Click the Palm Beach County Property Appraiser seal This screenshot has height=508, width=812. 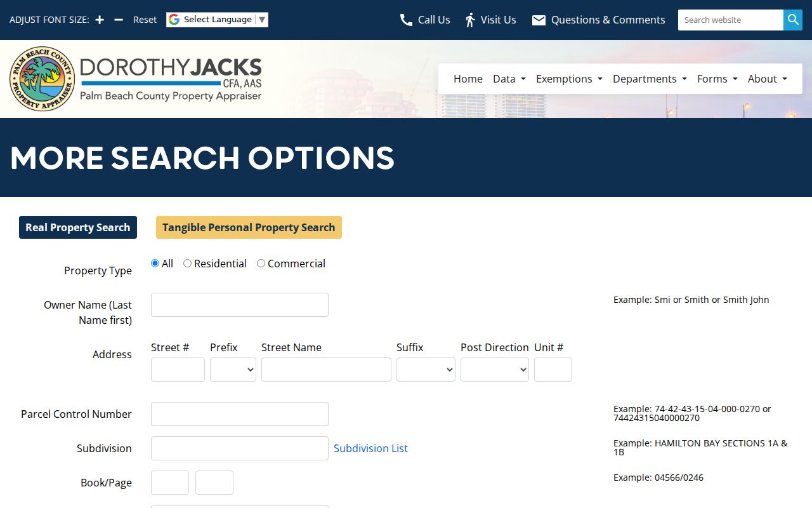(x=43, y=79)
